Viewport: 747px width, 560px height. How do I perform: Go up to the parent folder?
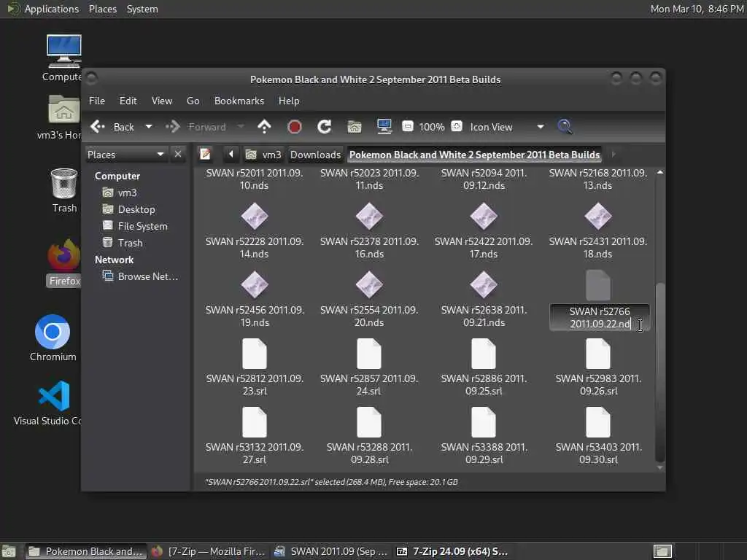pyautogui.click(x=264, y=127)
